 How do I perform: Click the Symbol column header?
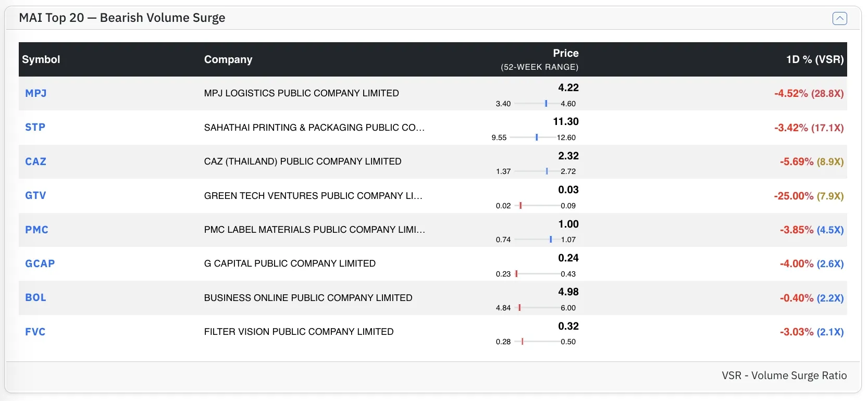point(41,59)
